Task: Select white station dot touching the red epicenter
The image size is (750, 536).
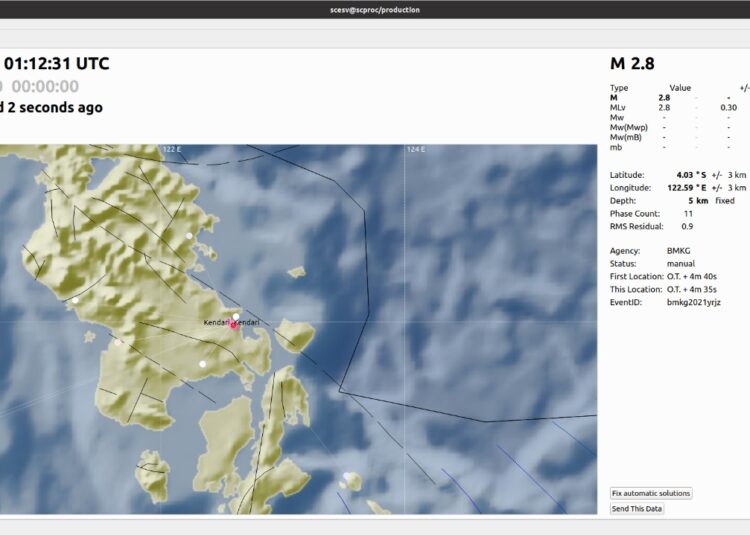Action: coord(236,317)
